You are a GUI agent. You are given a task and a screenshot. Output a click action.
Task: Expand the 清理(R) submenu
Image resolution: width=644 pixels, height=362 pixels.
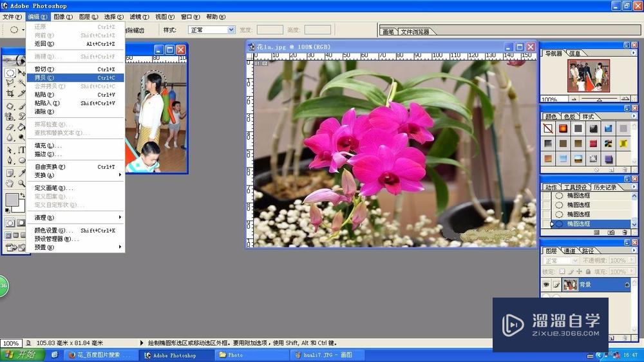(75, 217)
